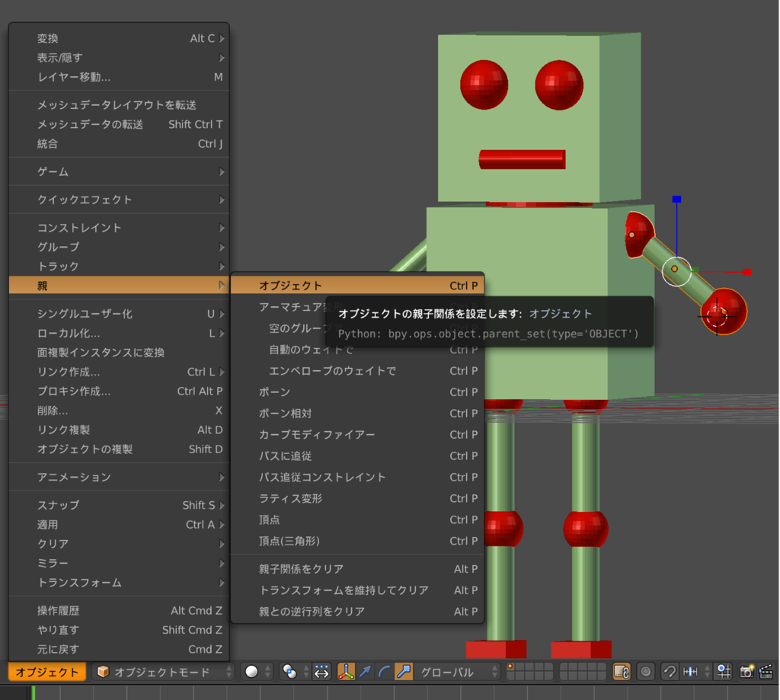Expand the グループ submenu
The image size is (780, 700).
pyautogui.click(x=119, y=247)
